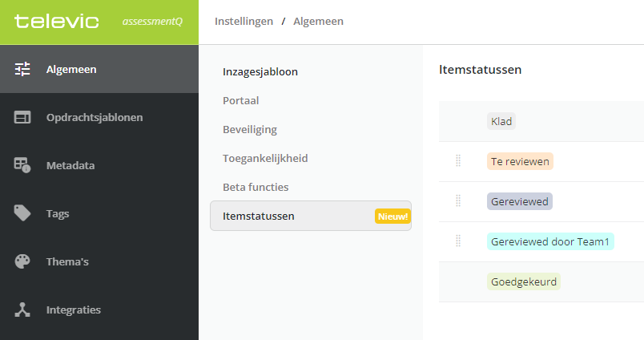Click the Televic logo
Viewport: 644px width, 340px height.
point(57,21)
